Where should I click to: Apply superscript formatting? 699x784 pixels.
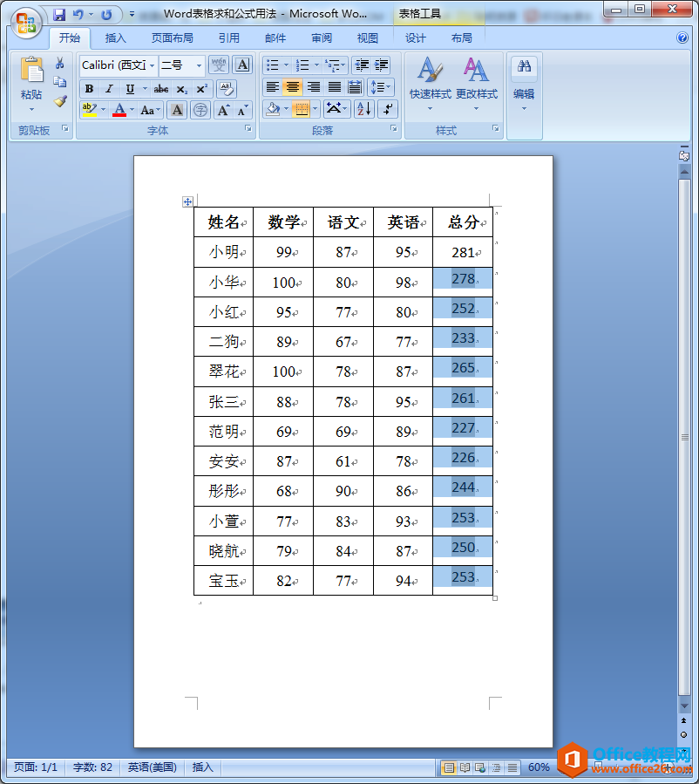point(202,89)
